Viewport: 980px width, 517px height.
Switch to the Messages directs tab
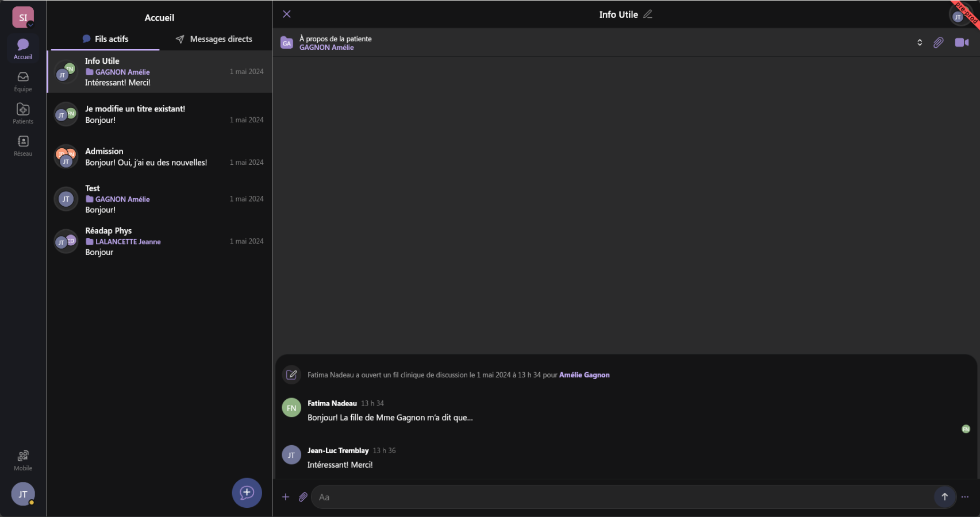(x=214, y=39)
